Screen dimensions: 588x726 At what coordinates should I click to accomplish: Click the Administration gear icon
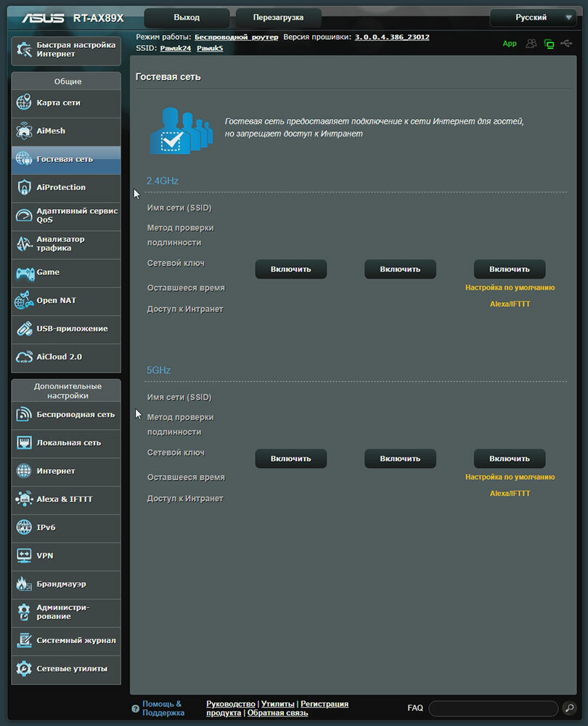click(24, 611)
